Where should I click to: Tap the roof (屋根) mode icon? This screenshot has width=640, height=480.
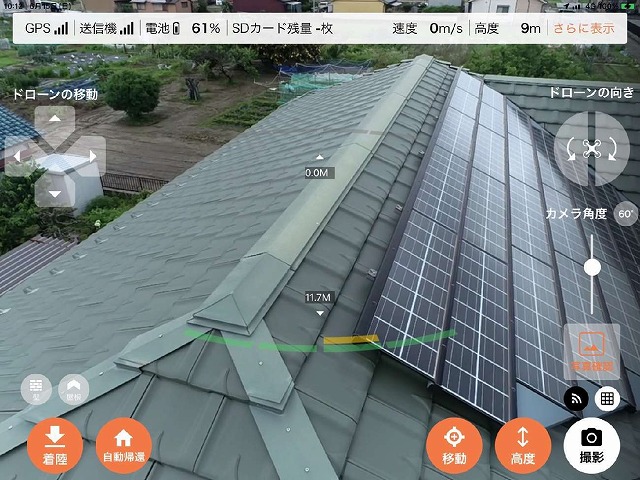tap(73, 389)
